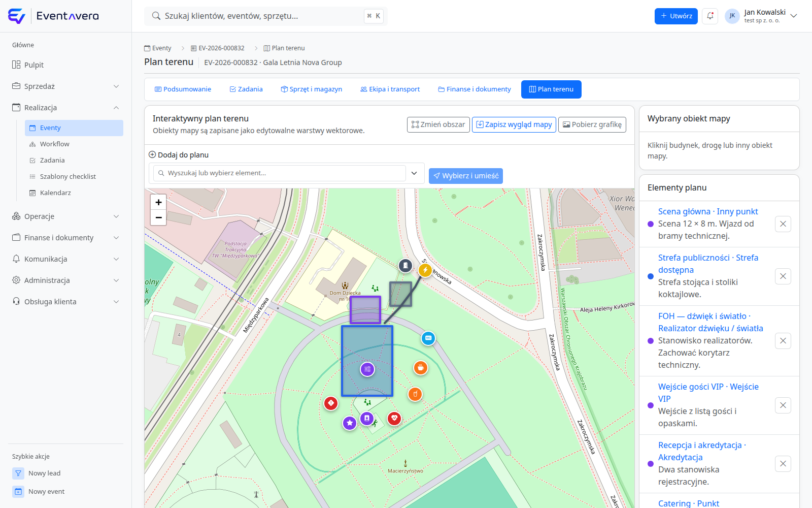Screen dimensions: 812x508
Task: Click Zmień obszar button
Action: pyautogui.click(x=438, y=124)
